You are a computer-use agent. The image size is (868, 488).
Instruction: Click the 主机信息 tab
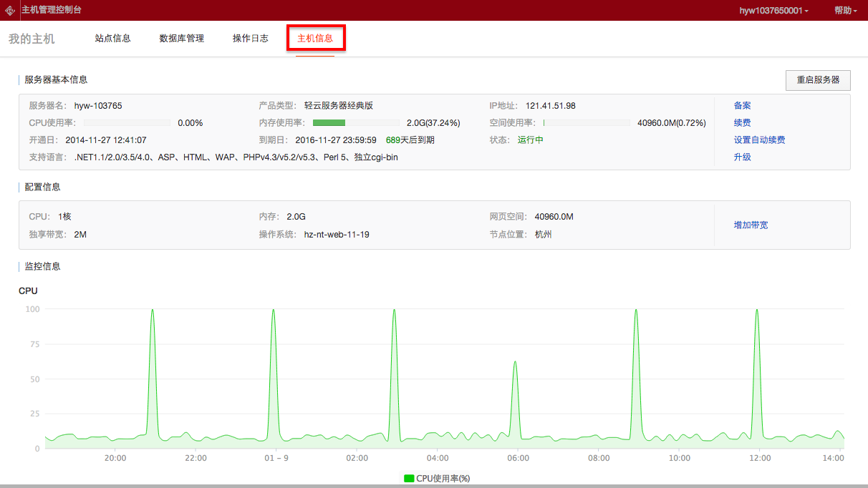315,39
